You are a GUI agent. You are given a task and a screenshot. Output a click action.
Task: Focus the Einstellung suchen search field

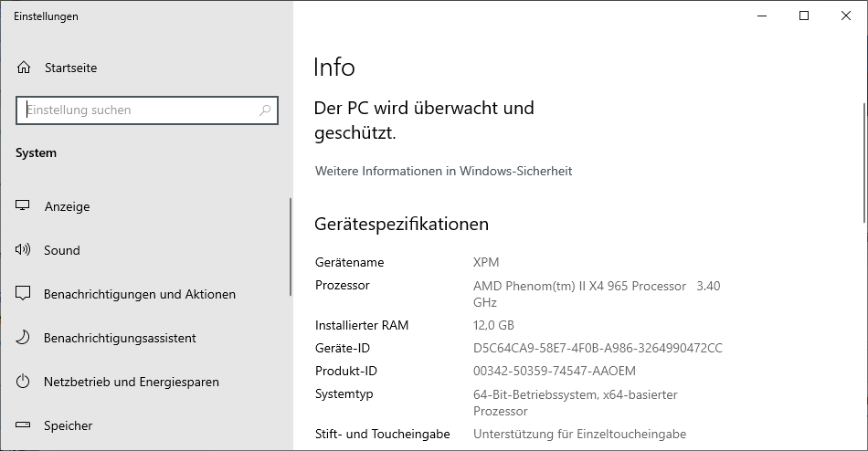[x=147, y=110]
